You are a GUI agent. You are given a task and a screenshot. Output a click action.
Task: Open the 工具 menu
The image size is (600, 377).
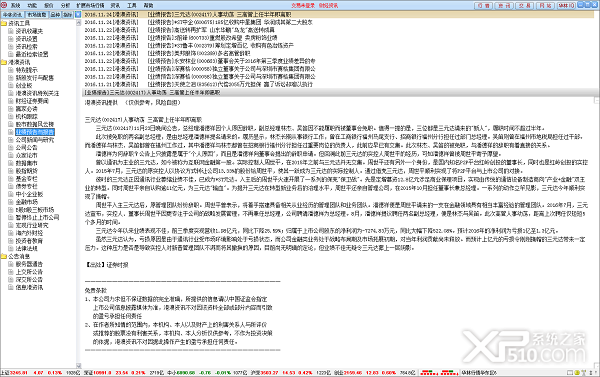click(132, 5)
